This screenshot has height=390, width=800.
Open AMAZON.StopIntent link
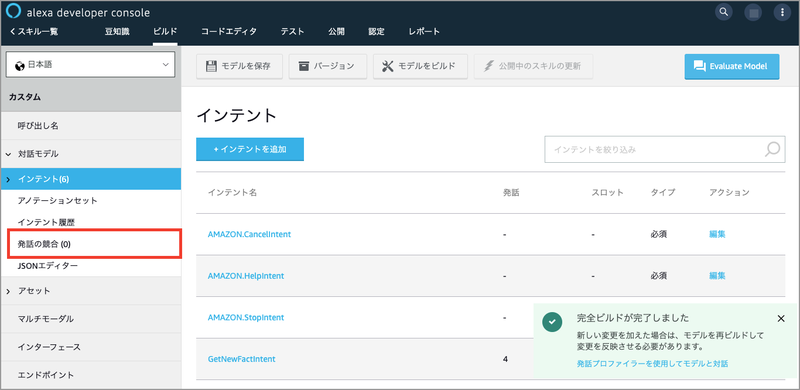click(246, 318)
